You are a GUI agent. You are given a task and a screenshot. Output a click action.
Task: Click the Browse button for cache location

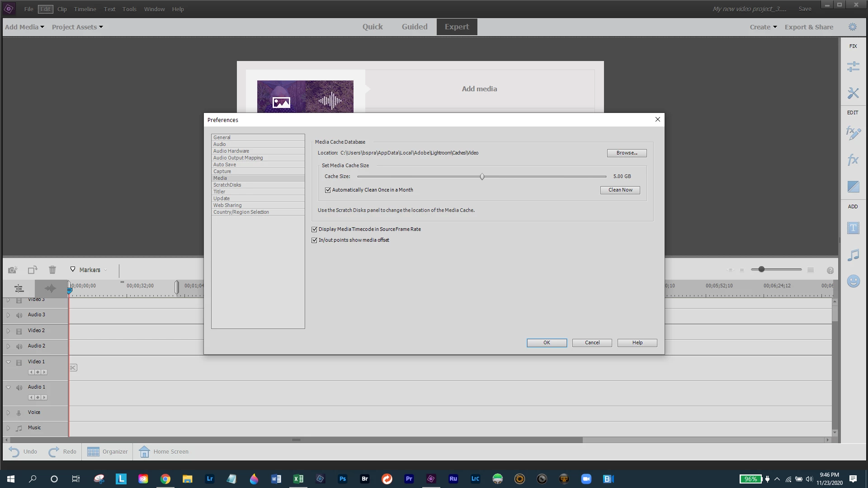click(627, 153)
